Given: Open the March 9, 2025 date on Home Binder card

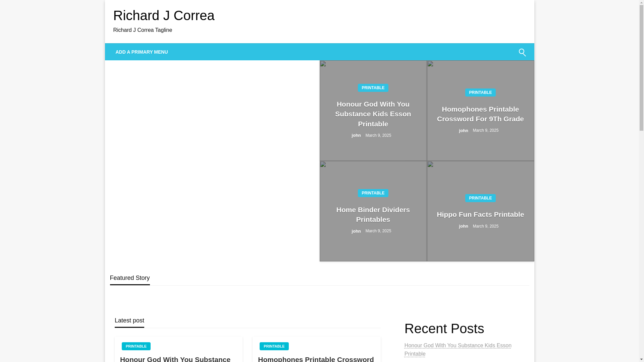Looking at the screenshot, I should tap(378, 231).
